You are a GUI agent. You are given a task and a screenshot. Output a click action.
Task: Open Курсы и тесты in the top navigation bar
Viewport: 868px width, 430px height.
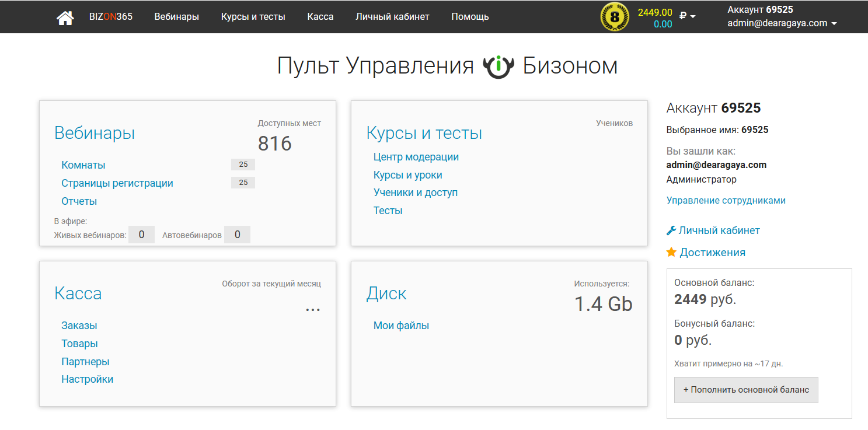tap(253, 17)
